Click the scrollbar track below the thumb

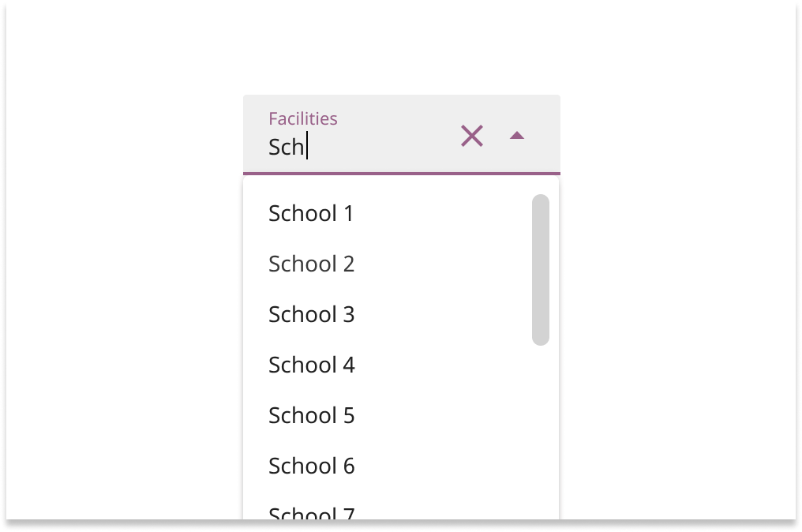(x=541, y=426)
